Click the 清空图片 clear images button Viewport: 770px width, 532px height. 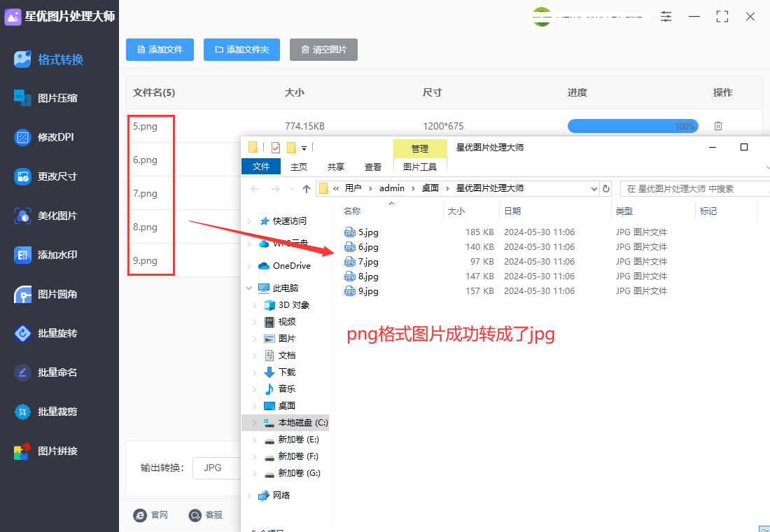(323, 50)
